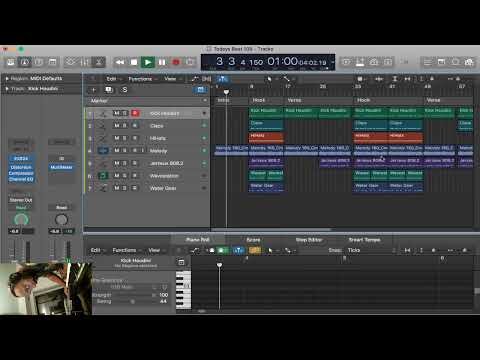Open the Library panel icon
The image size is (480, 360).
[x=11, y=62]
